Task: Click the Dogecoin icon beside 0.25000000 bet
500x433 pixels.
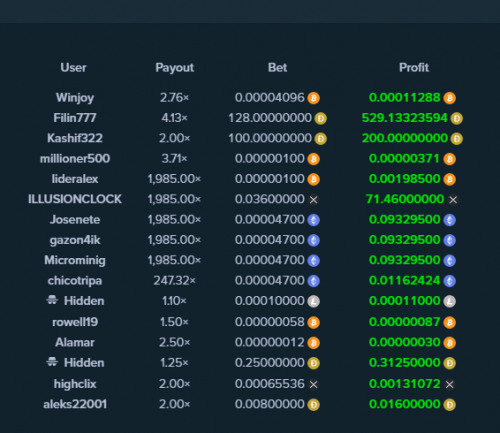Action: click(313, 363)
